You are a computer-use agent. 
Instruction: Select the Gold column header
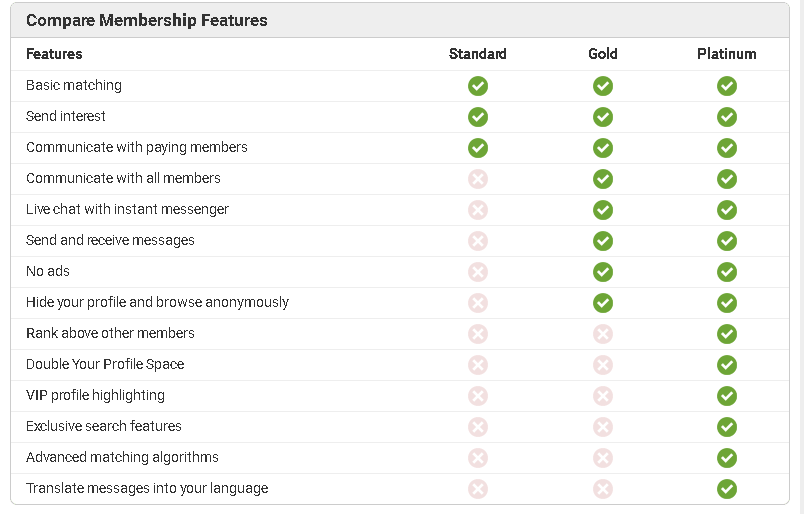click(x=602, y=54)
